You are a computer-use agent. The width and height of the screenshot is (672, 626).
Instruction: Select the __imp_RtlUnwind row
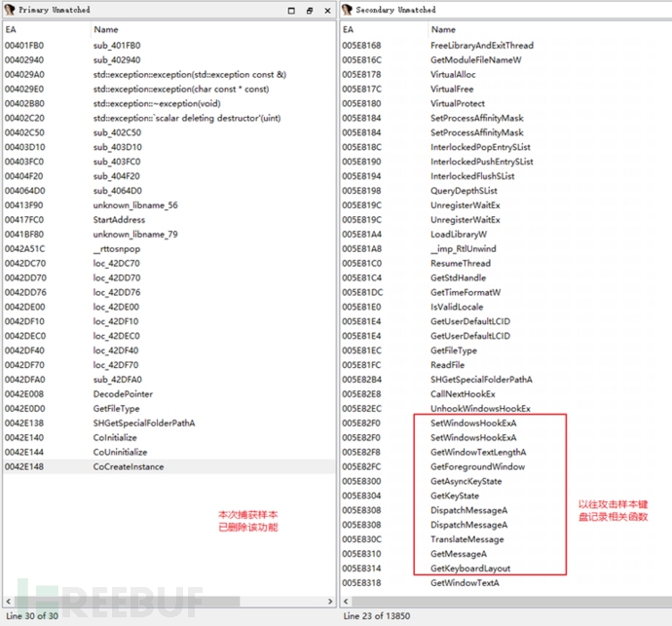pyautogui.click(x=506, y=249)
